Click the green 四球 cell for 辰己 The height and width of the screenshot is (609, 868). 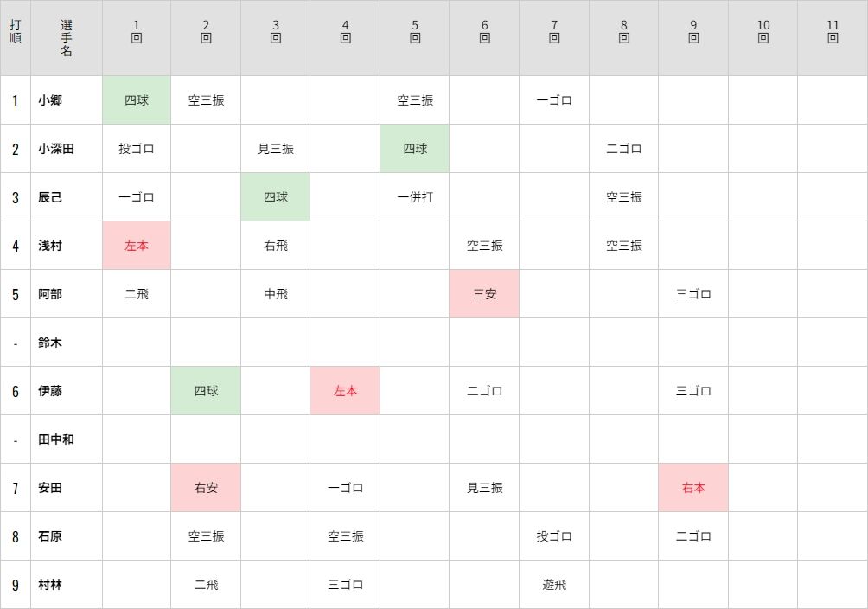tap(276, 197)
